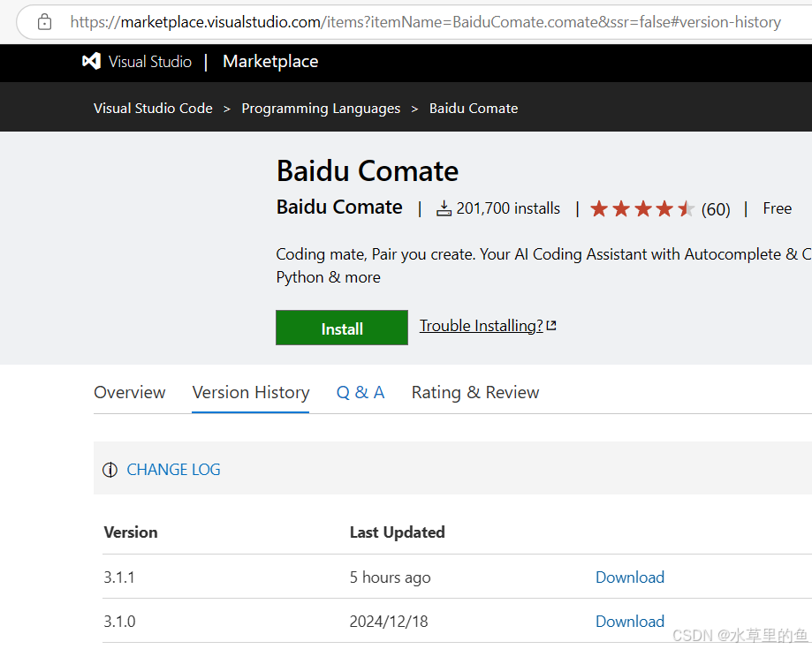Viewport: 812px width, 649px height.
Task: Open the Visual Studio Code breadcrumb
Action: click(x=153, y=108)
